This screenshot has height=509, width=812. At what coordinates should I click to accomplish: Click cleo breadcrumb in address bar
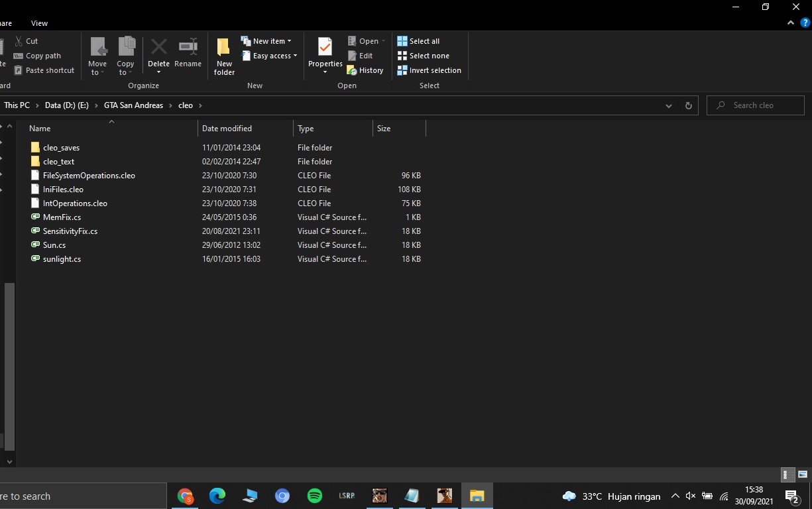click(186, 105)
